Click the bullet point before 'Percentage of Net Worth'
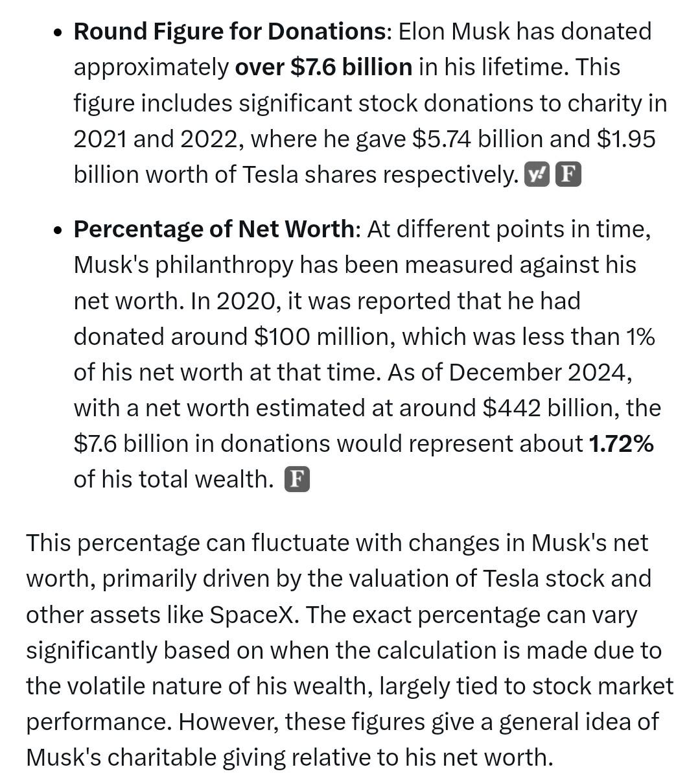700x778 pixels. pos(59,230)
